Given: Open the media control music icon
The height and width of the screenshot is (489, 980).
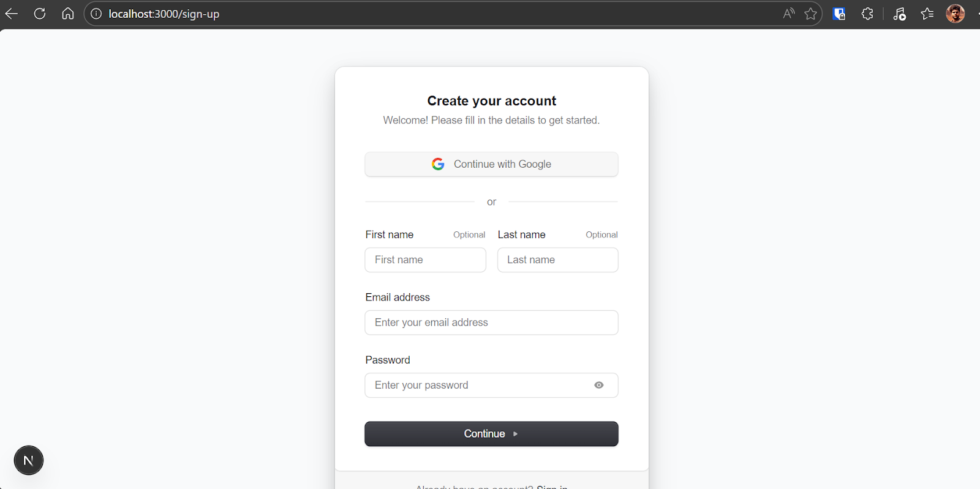Looking at the screenshot, I should (x=899, y=13).
